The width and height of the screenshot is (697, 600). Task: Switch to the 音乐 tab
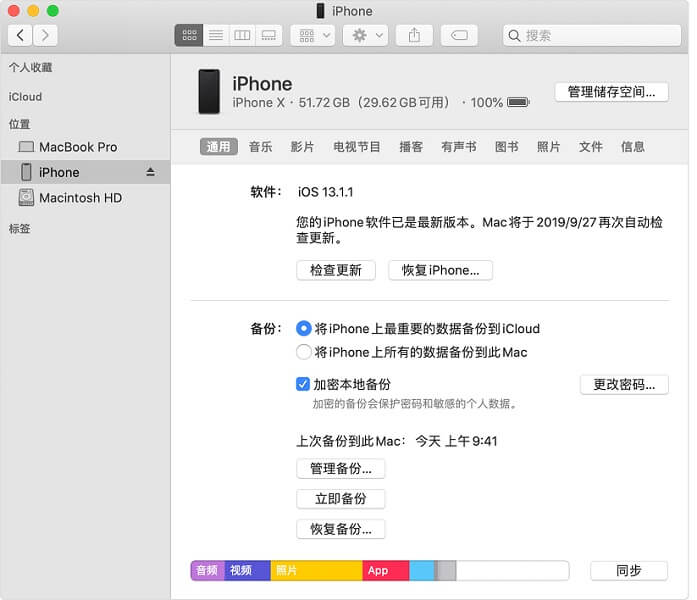(260, 147)
